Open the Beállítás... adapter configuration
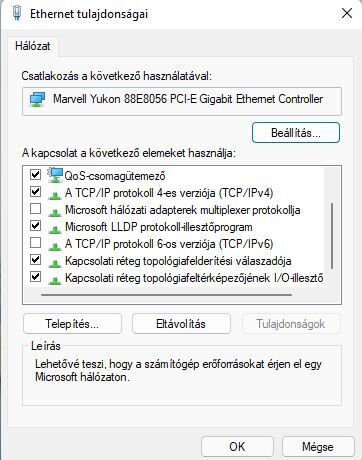Screen dimensions: 362x460 pyautogui.click(x=296, y=133)
